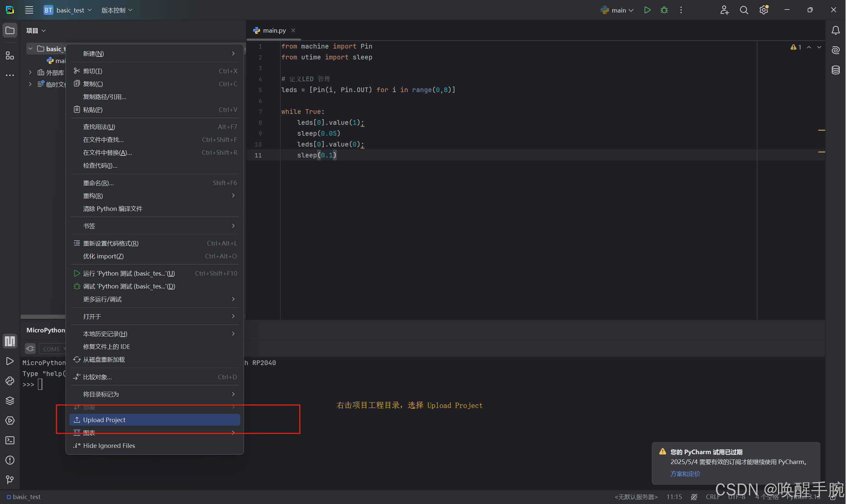846x504 pixels.
Task: Open the Database tool window icon
Action: 835,70
